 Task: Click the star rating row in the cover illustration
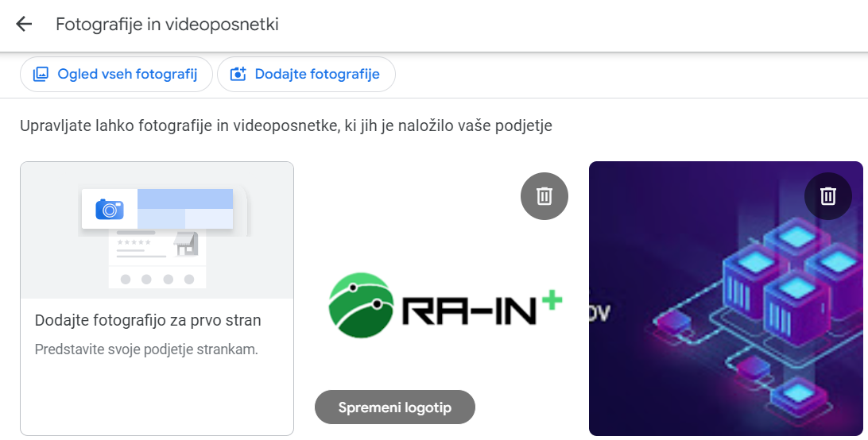tap(134, 241)
